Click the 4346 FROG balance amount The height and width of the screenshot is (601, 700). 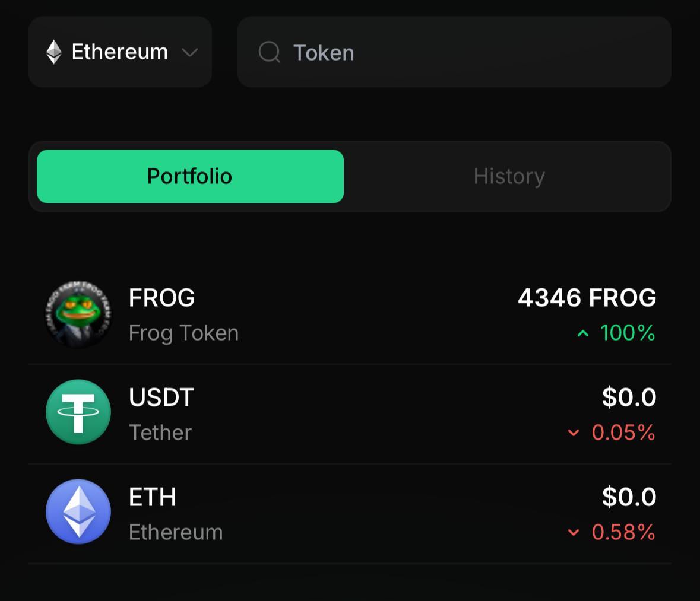(x=587, y=298)
